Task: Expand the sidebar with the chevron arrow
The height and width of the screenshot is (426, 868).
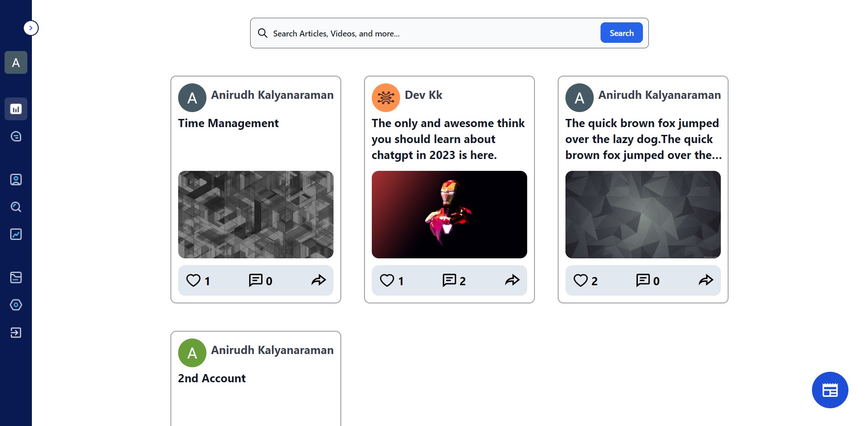Action: pyautogui.click(x=31, y=28)
